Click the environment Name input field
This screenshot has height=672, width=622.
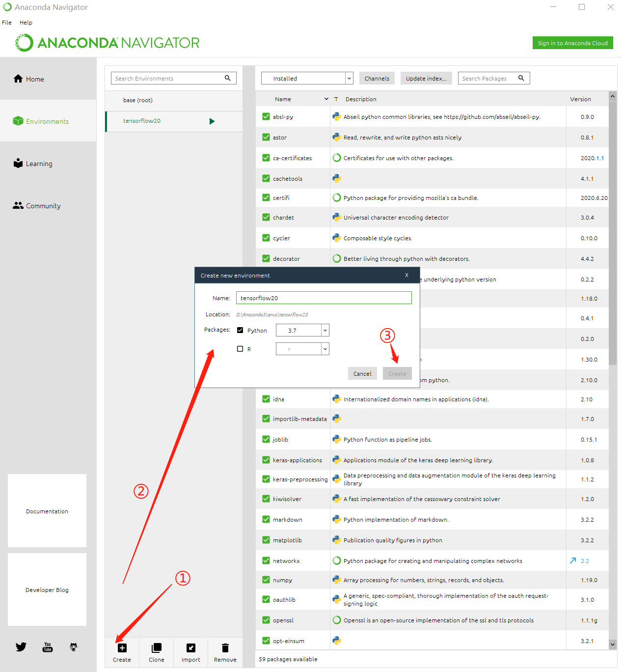tap(324, 298)
